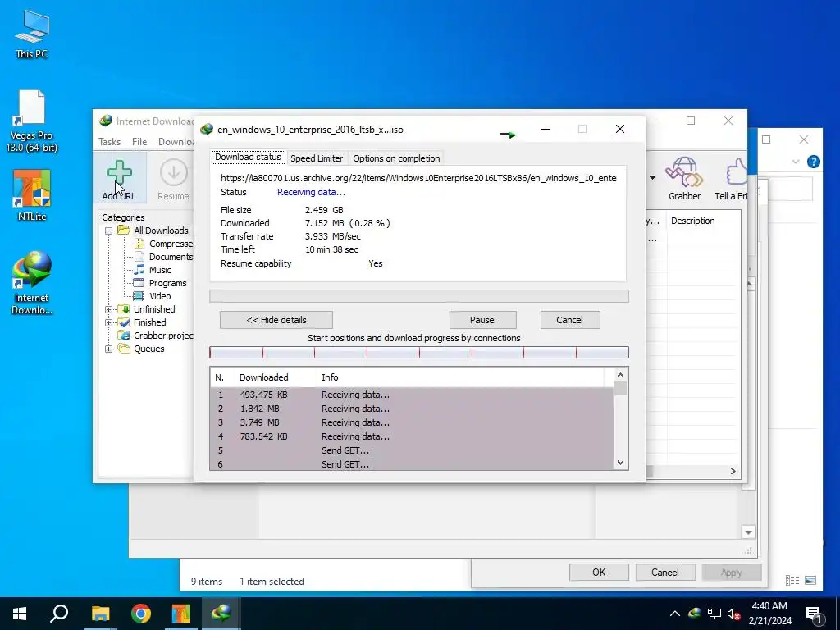Switch to NTLite taskbar icon

click(181, 614)
